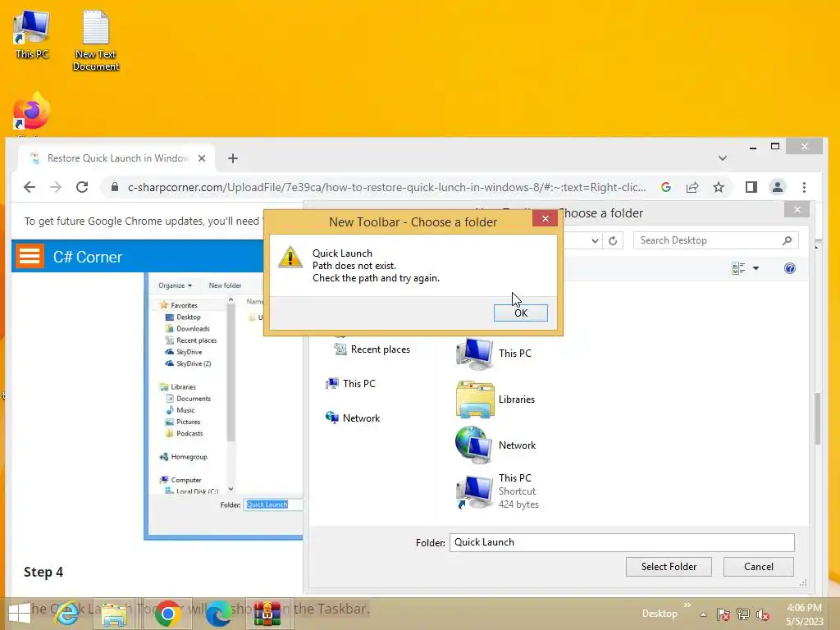
Task: Click the volume tray icon
Action: coord(763,614)
